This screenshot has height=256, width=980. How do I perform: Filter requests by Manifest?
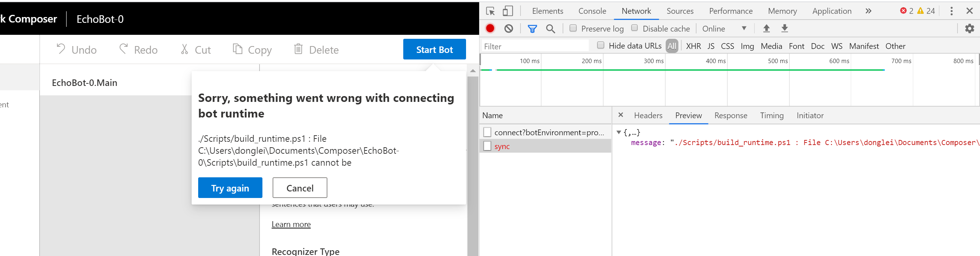(863, 46)
